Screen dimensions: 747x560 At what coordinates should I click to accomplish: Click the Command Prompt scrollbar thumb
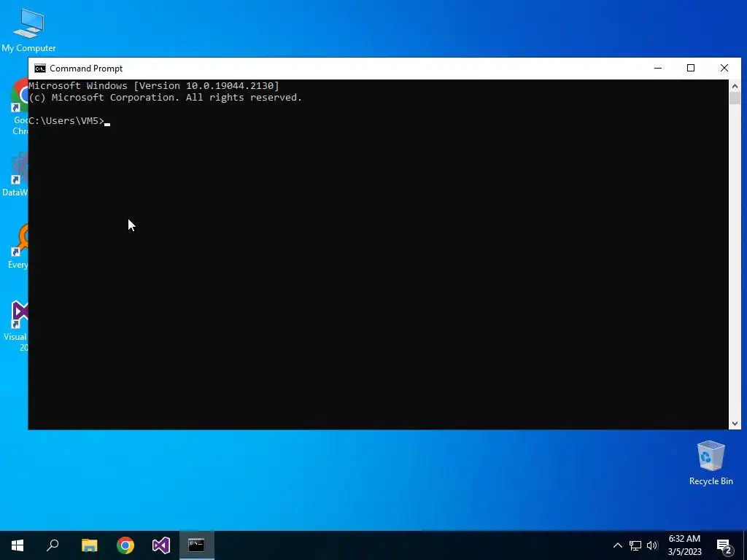pos(735,98)
